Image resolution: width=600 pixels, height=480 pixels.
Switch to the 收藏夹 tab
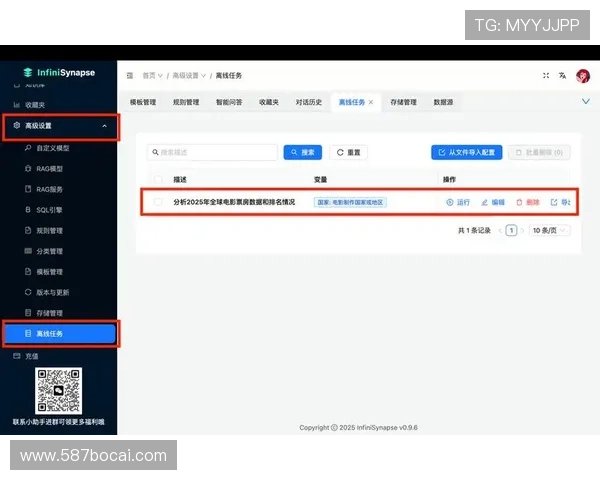(x=269, y=102)
